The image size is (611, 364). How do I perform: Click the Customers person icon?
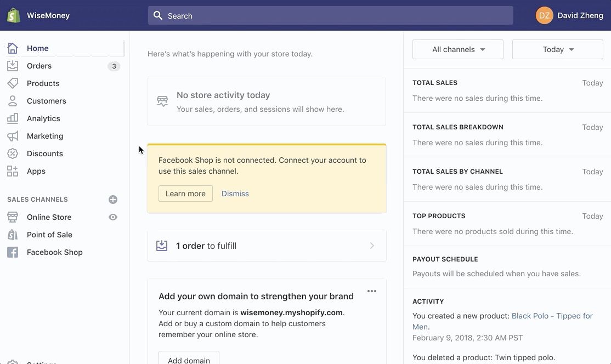pos(13,101)
